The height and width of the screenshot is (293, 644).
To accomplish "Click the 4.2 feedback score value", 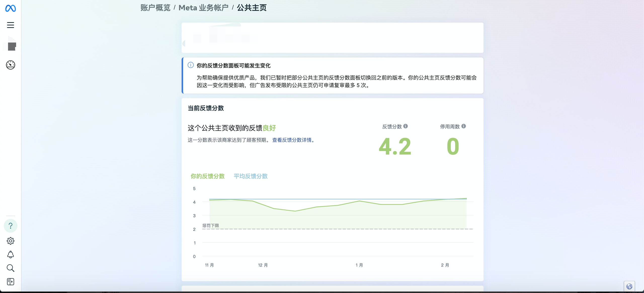I will tap(395, 146).
